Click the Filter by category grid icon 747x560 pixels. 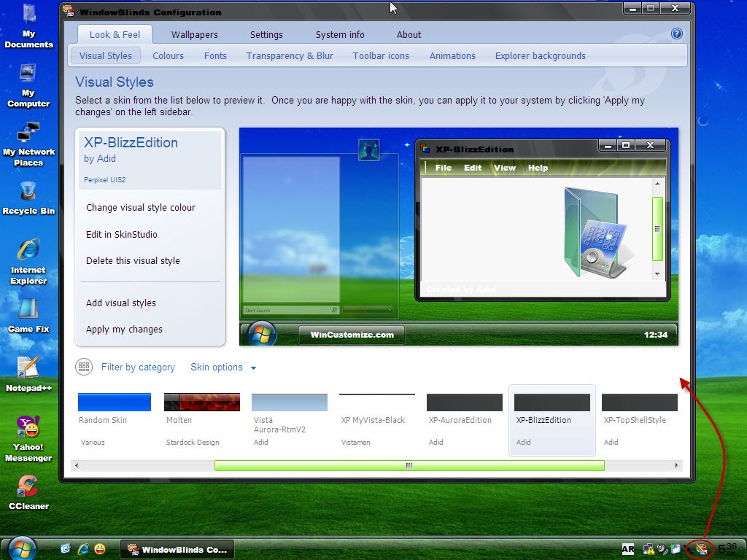84,367
